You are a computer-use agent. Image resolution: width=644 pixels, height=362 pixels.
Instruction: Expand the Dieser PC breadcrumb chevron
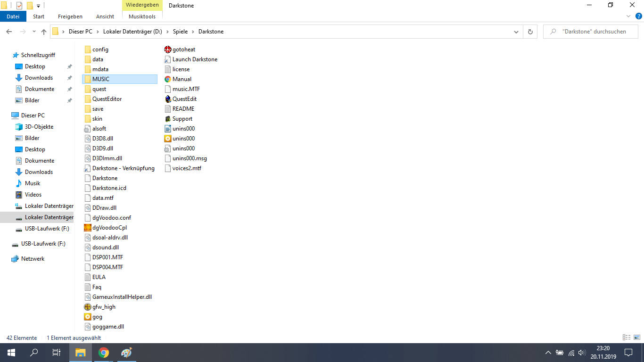click(99, 32)
